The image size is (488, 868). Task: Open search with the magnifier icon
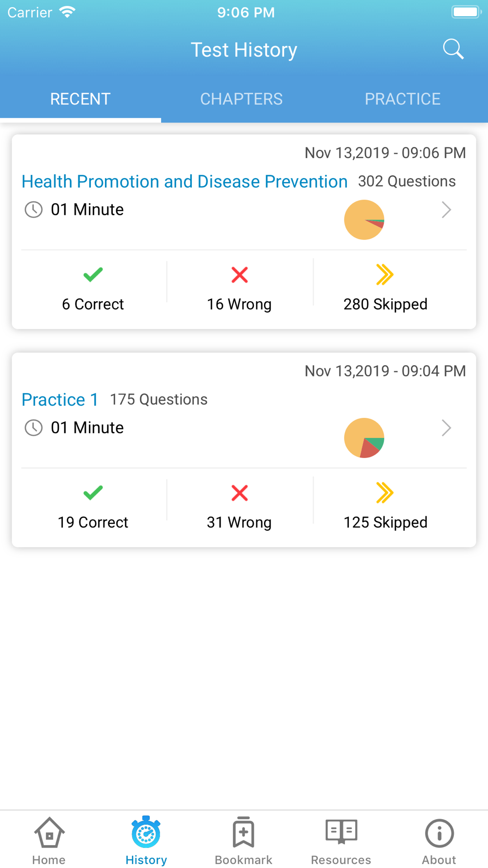click(453, 49)
